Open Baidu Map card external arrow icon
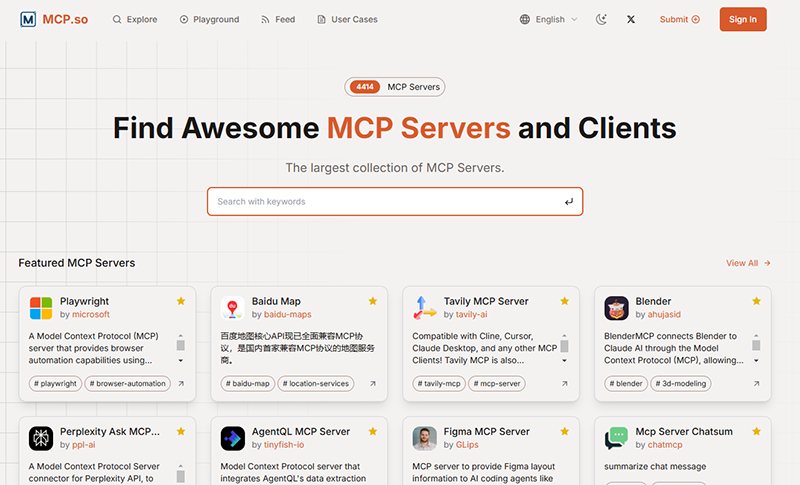The image size is (800, 485). pos(373,384)
